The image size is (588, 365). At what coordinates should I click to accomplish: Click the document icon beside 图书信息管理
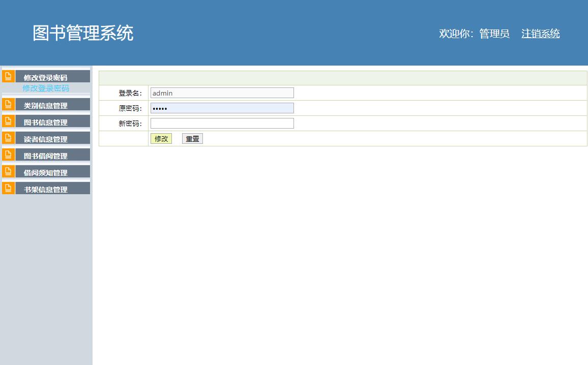8,121
